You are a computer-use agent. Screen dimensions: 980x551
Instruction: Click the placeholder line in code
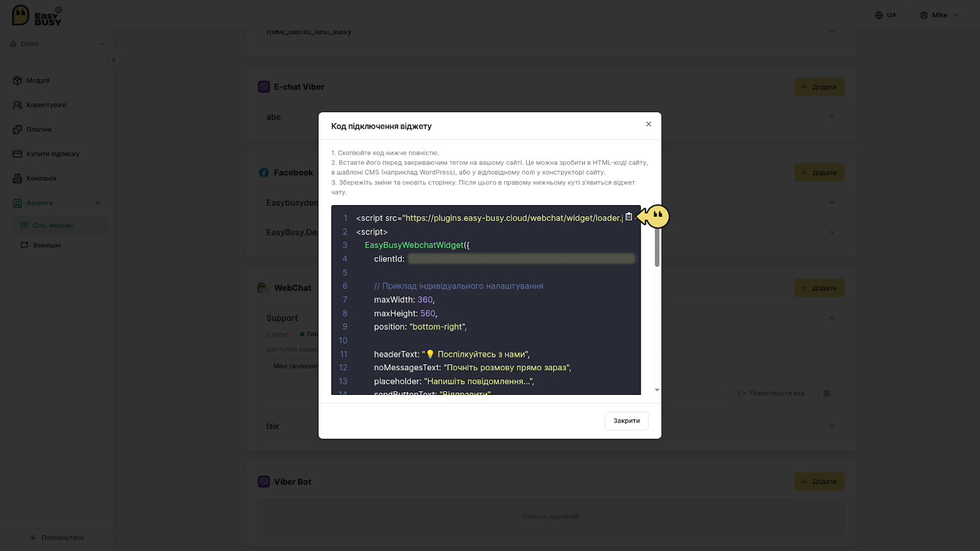click(454, 381)
